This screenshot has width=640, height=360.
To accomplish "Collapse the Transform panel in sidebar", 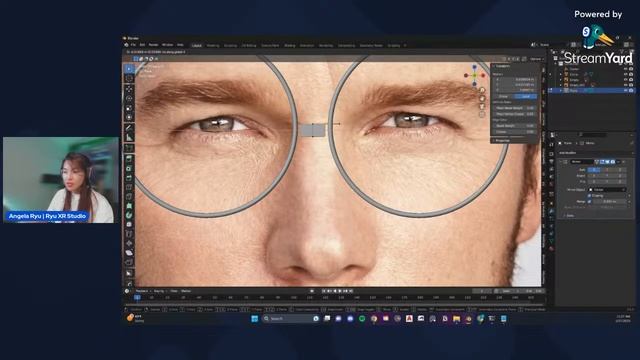I will tap(503, 66).
